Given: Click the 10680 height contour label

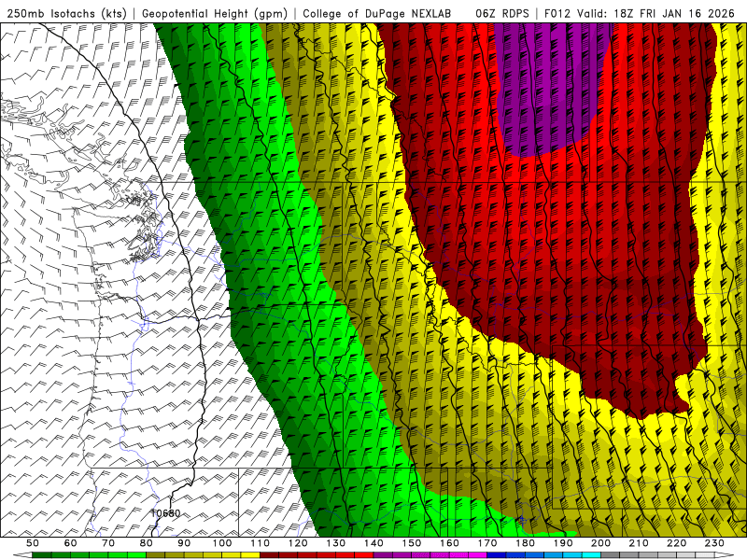Looking at the screenshot, I should pyautogui.click(x=166, y=513).
